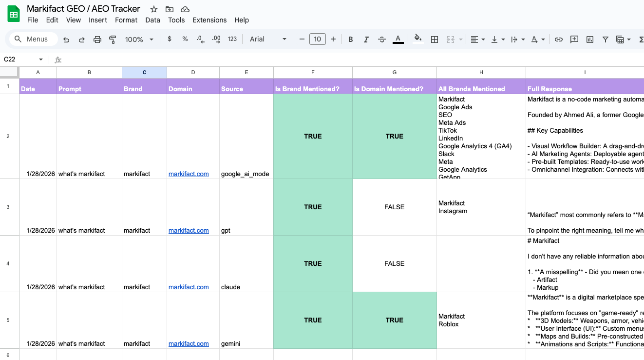Click the insert link icon
This screenshot has width=644, height=360.
[x=559, y=39]
